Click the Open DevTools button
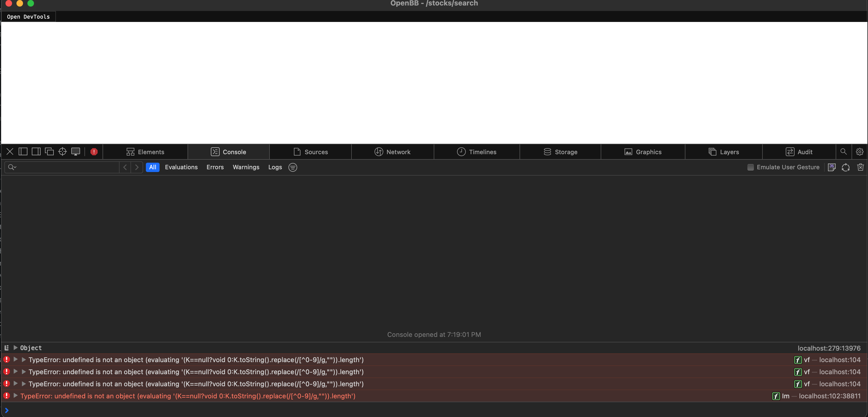The height and width of the screenshot is (417, 868). (28, 16)
